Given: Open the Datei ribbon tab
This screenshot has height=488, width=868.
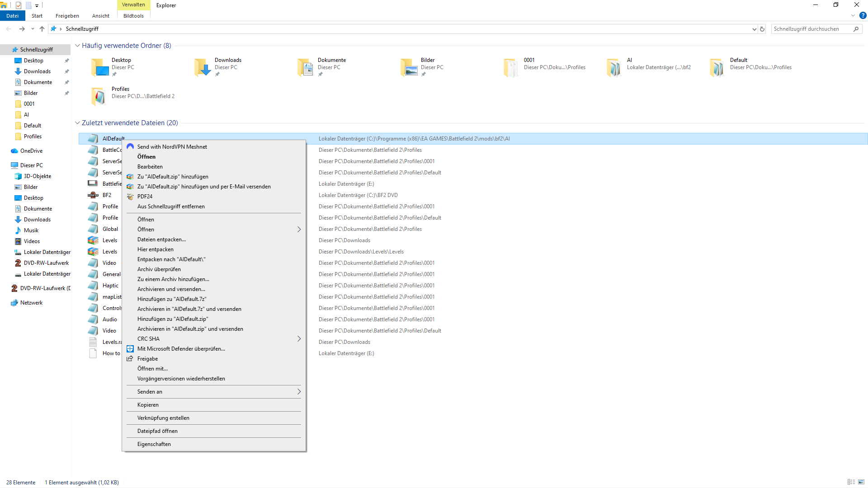Looking at the screenshot, I should (x=13, y=16).
